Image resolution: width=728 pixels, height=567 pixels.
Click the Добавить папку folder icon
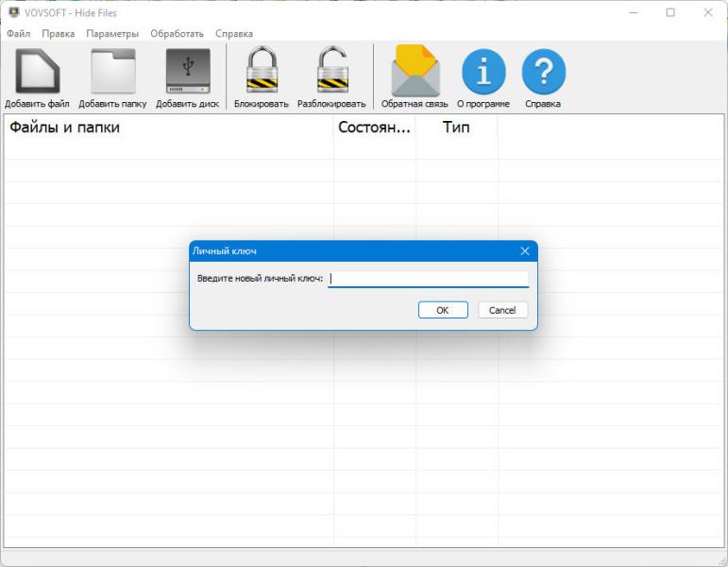(x=112, y=73)
